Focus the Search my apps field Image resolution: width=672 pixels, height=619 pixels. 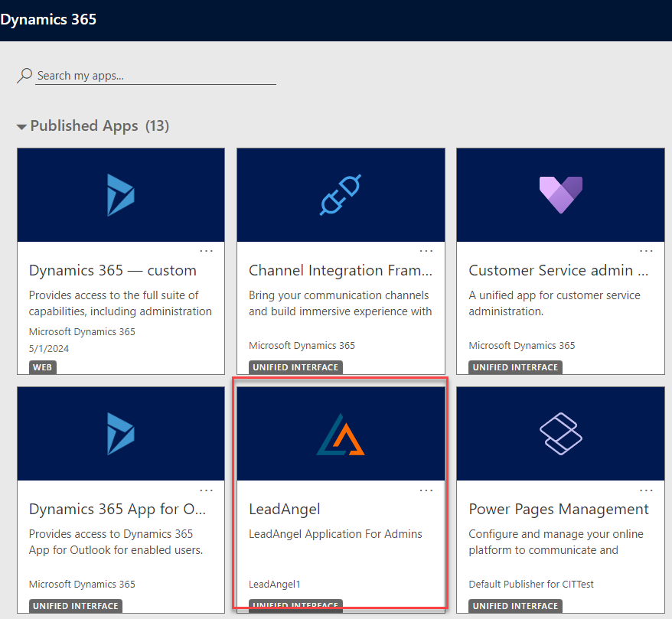click(x=155, y=76)
